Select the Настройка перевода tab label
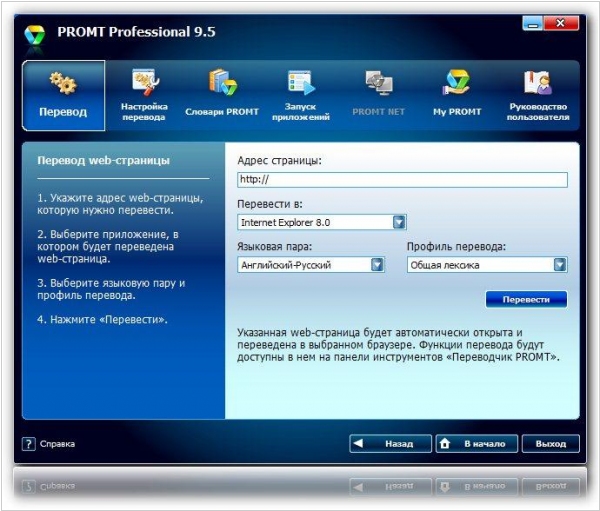The image size is (600, 511). 144,112
